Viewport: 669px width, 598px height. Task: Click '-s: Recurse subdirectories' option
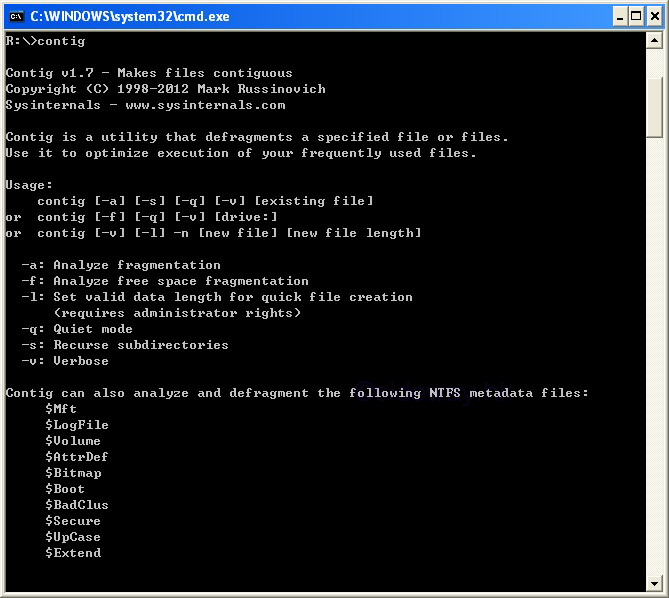(125, 345)
